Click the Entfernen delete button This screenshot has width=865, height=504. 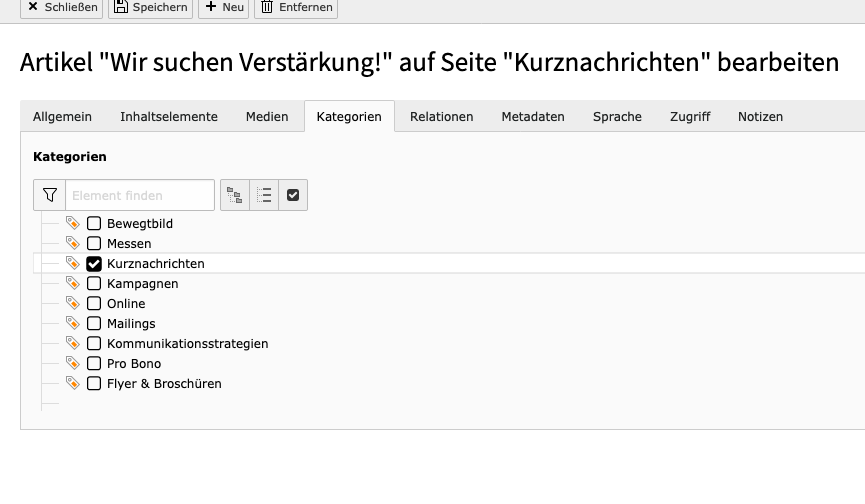click(x=297, y=7)
